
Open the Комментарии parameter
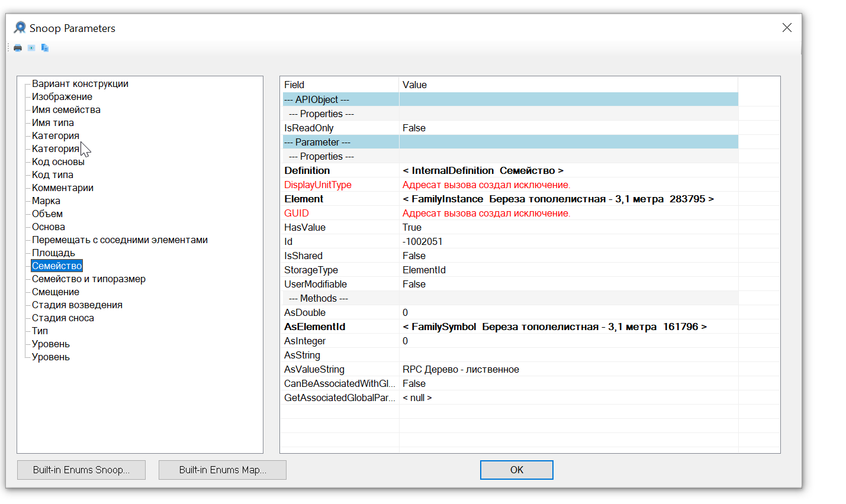tap(63, 188)
